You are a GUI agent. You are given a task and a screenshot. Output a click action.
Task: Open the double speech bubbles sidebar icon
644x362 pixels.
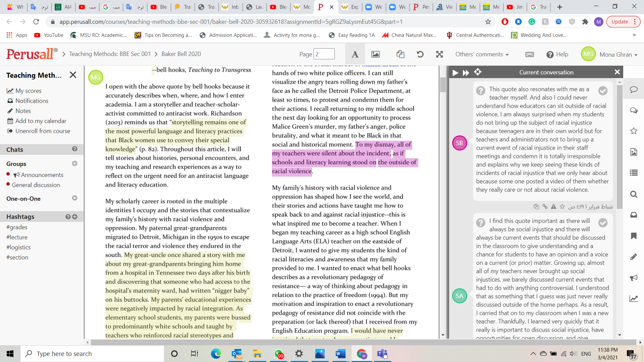[634, 110]
